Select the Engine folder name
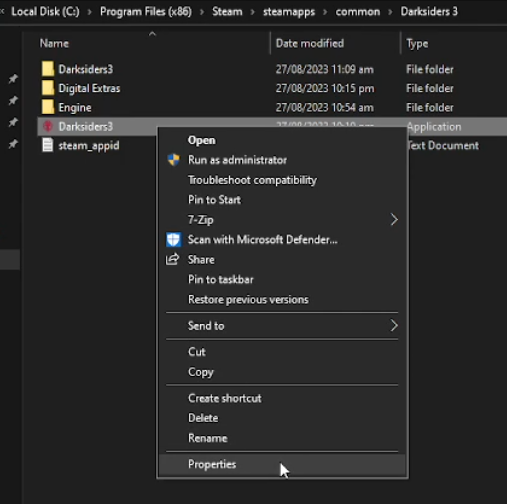The width and height of the screenshot is (507, 504). point(75,108)
